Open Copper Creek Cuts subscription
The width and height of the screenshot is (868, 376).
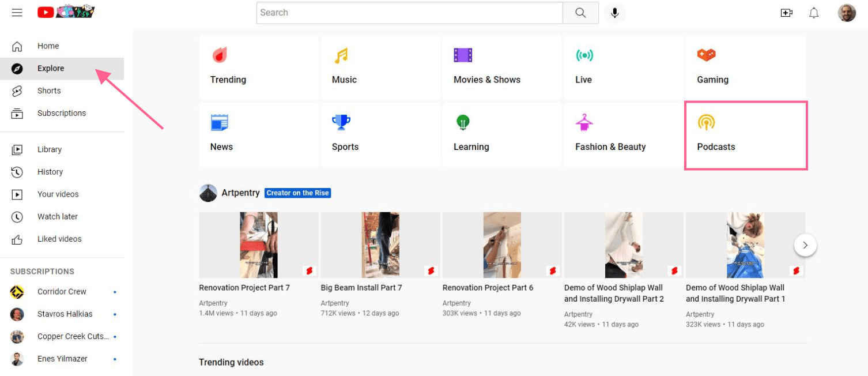click(62, 337)
